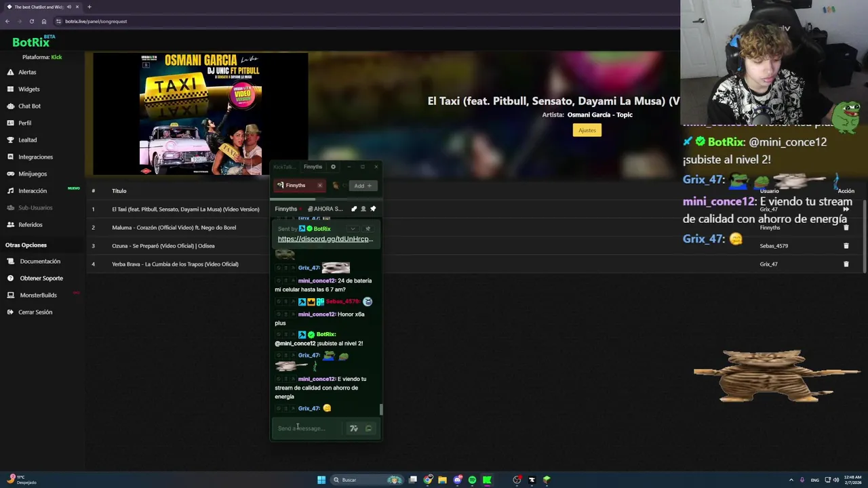Open the discord.gg link in pinned message
Screen dimensions: 868x488
[x=325, y=239]
